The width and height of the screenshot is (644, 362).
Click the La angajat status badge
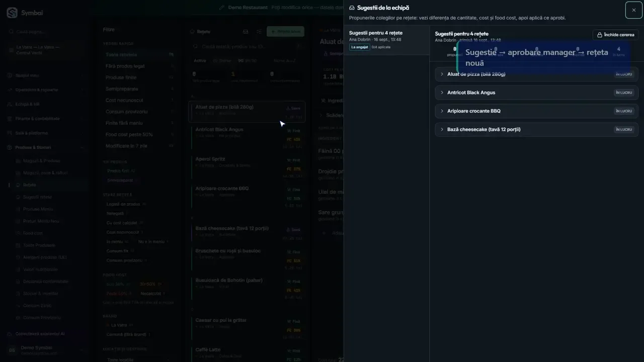pyautogui.click(x=360, y=47)
